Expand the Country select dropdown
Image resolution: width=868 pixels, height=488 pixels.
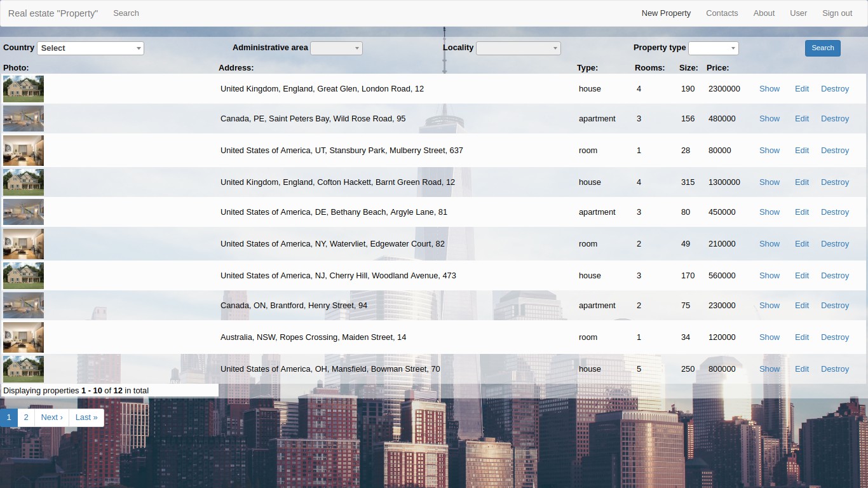pyautogui.click(x=91, y=48)
